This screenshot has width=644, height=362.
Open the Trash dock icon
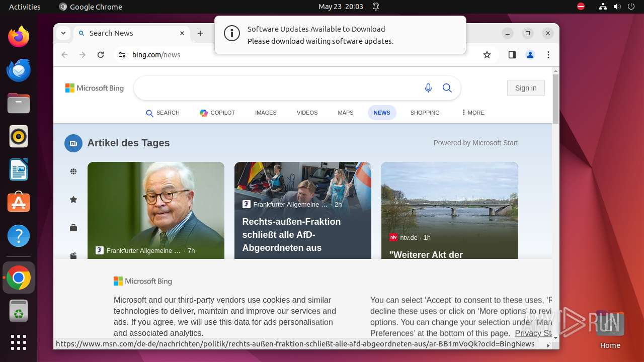pos(19,311)
